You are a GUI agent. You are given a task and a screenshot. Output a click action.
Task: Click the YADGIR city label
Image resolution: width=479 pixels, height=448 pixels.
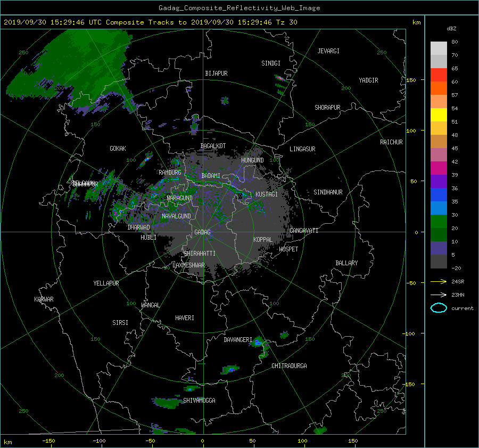point(368,80)
